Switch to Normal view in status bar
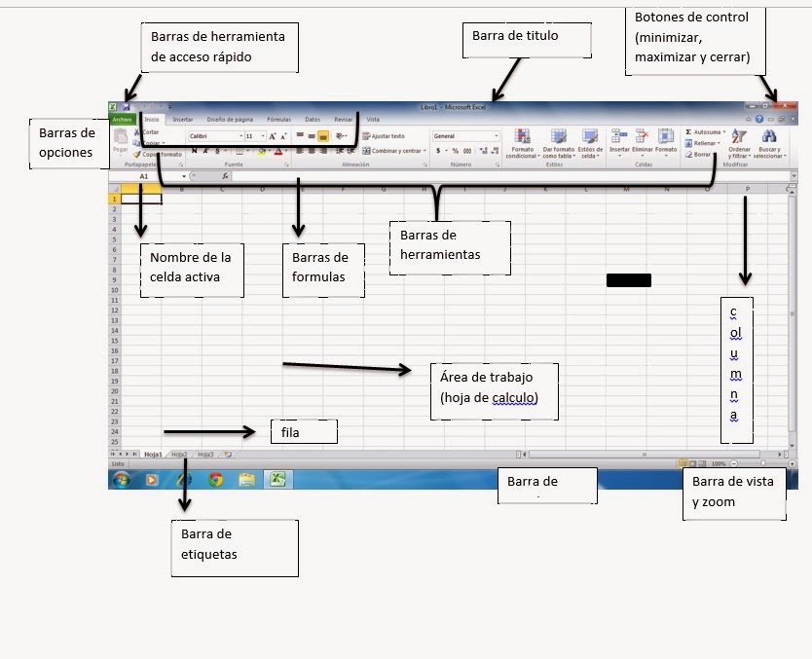812x659 pixels. tap(683, 464)
